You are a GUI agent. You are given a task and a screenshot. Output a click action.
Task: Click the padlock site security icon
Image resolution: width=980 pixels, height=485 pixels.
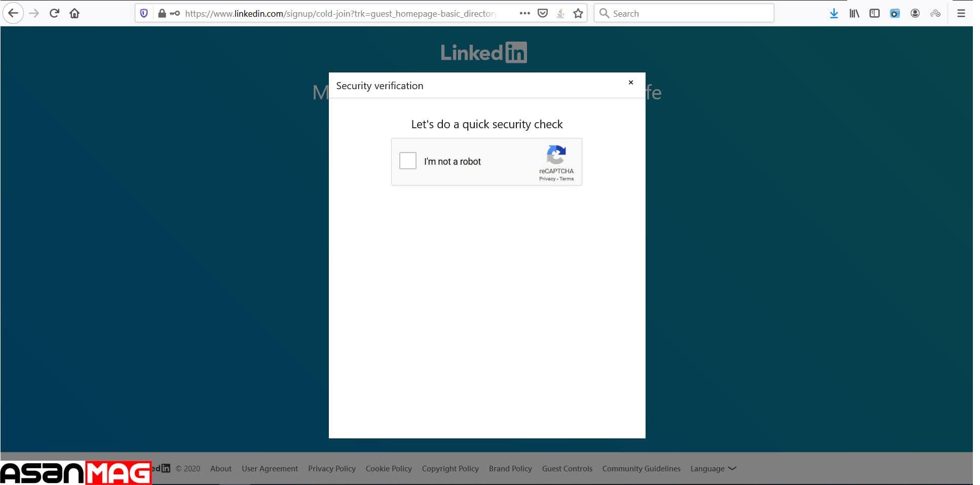162,13
